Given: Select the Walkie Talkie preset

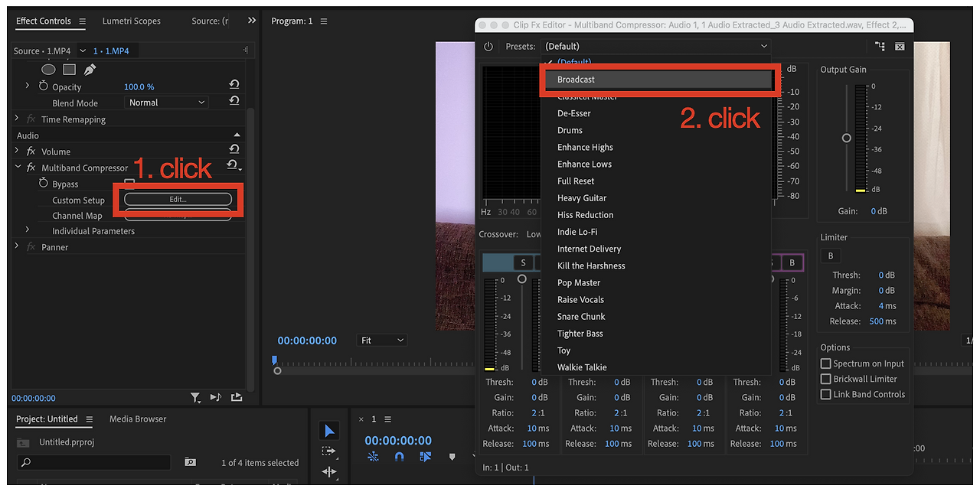Looking at the screenshot, I should pos(656,367).
